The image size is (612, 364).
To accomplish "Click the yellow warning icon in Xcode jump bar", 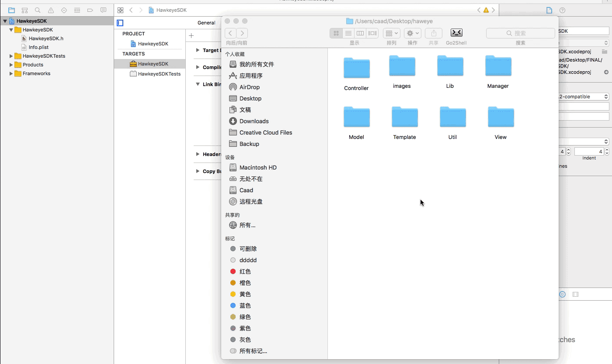I will coord(486,10).
